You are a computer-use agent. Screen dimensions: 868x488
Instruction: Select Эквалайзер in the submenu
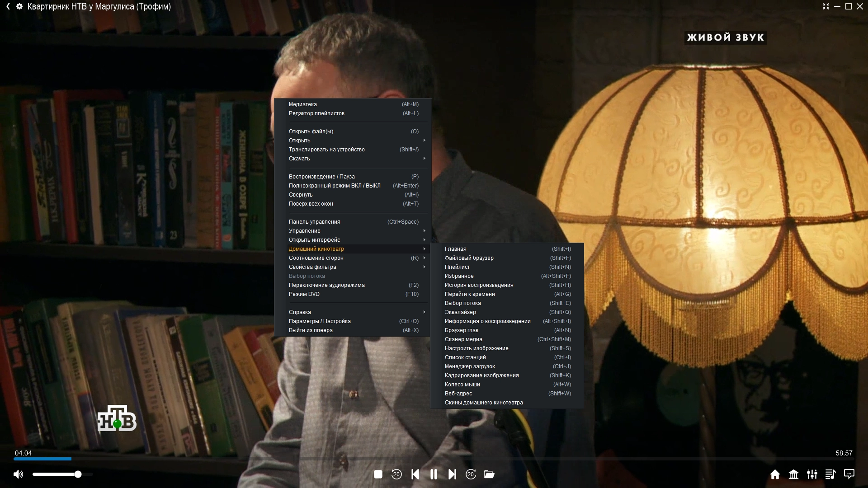point(460,312)
